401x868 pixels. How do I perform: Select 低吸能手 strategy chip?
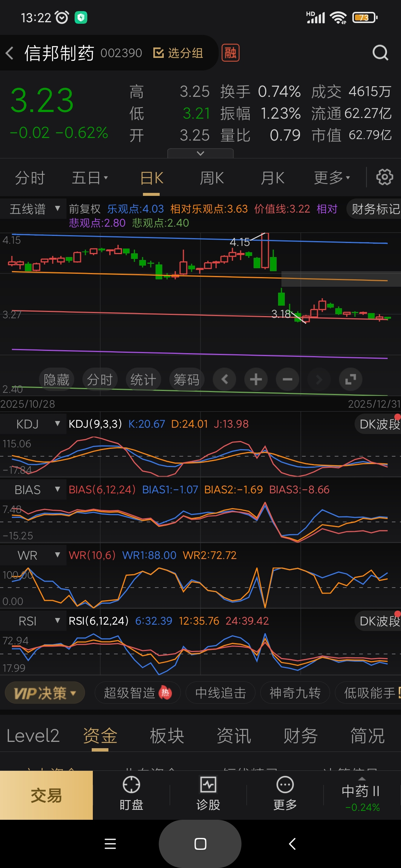point(368,693)
